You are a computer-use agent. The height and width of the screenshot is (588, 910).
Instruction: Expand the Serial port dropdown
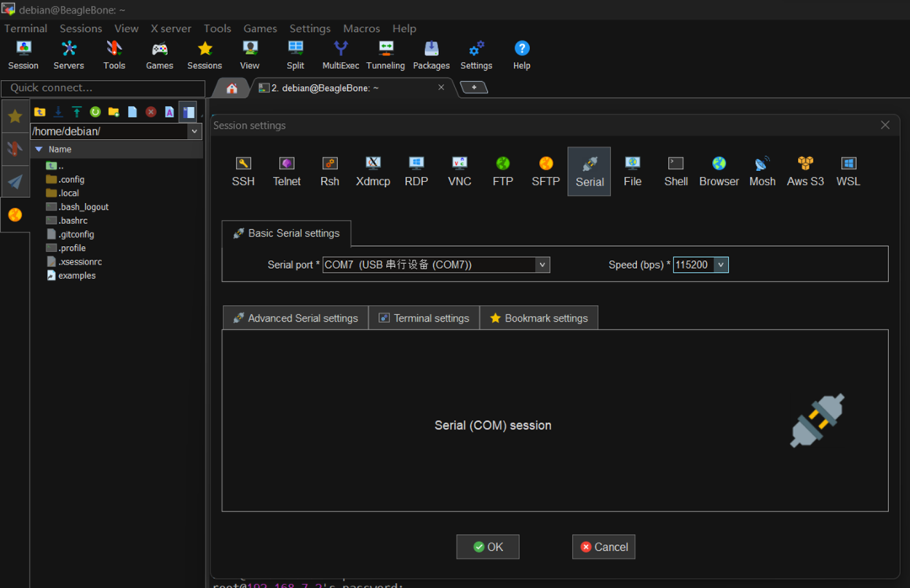[x=542, y=265]
